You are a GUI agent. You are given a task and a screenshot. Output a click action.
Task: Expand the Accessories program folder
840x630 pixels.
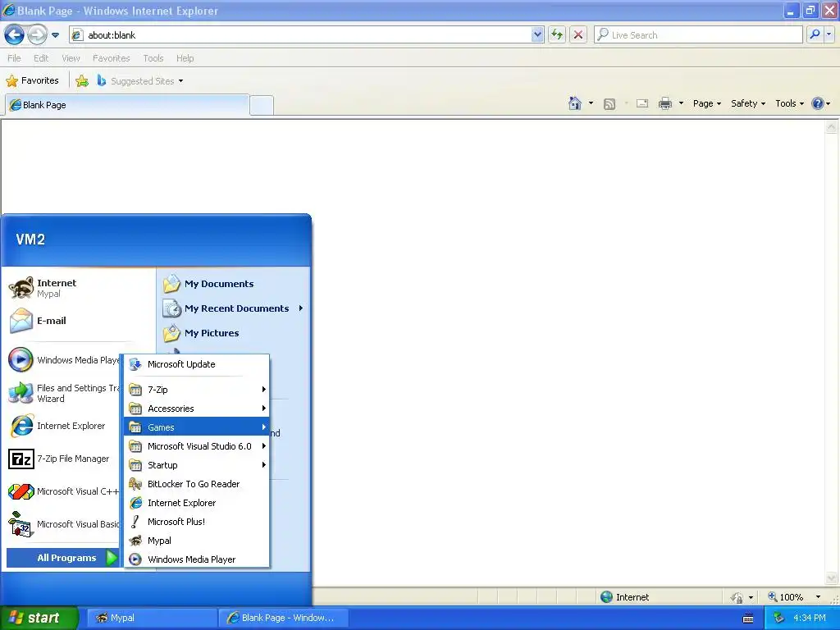coord(197,409)
